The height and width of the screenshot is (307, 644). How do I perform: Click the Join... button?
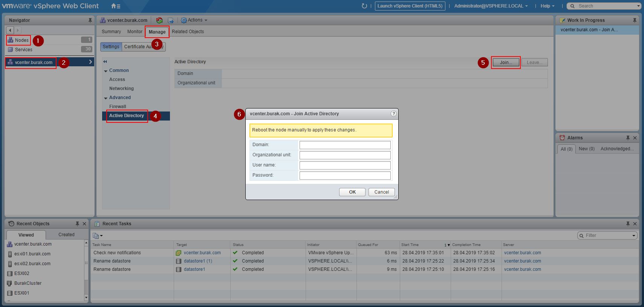[506, 63]
